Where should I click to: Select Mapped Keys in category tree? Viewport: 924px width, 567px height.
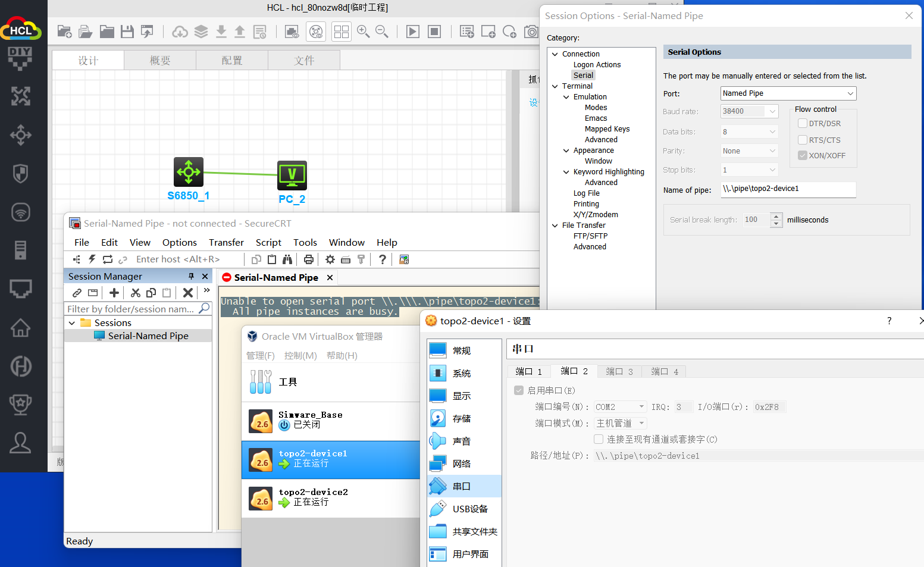[x=607, y=129]
